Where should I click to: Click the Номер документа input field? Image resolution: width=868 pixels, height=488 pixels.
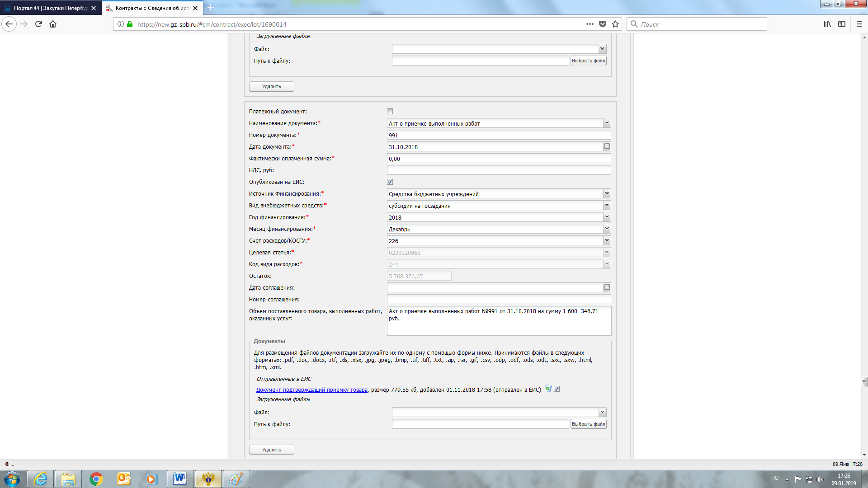pyautogui.click(x=498, y=135)
